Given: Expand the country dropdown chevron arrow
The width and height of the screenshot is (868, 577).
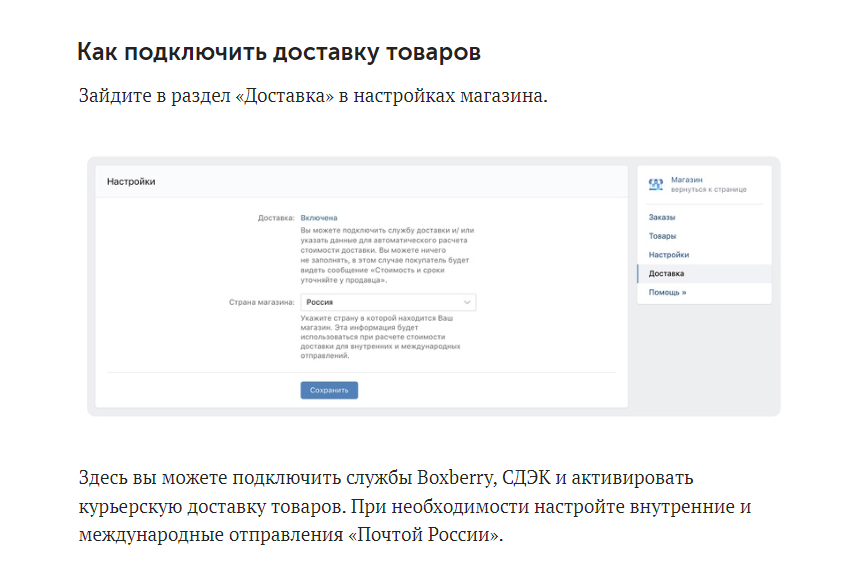Looking at the screenshot, I should pos(467,302).
